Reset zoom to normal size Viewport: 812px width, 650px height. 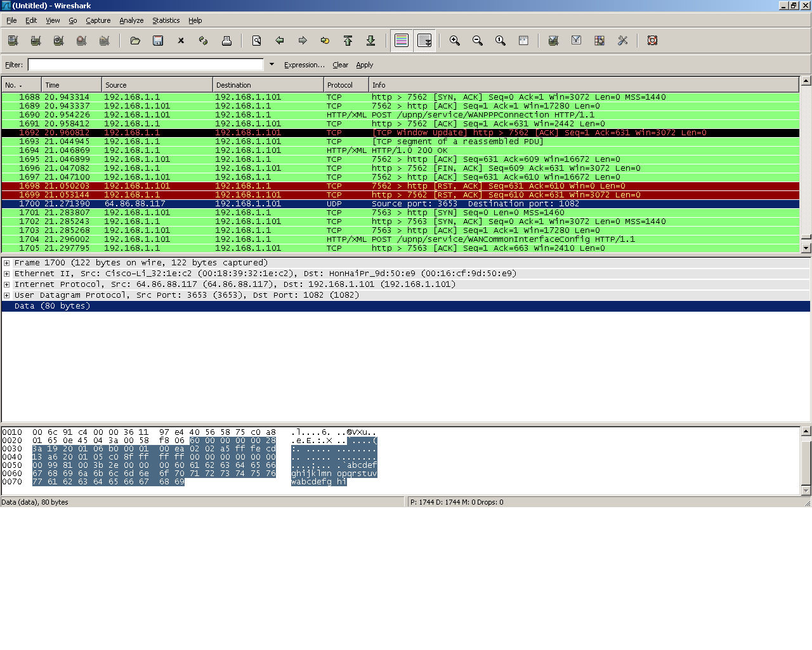click(x=500, y=41)
